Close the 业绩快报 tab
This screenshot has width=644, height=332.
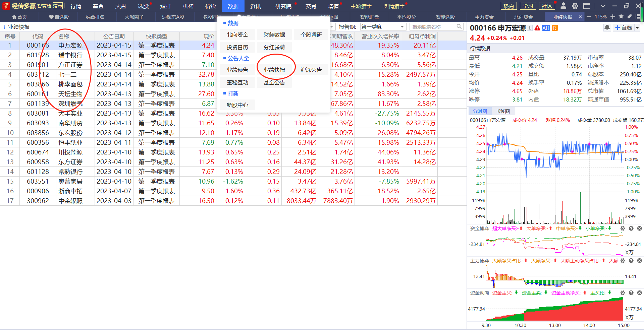pos(580,17)
